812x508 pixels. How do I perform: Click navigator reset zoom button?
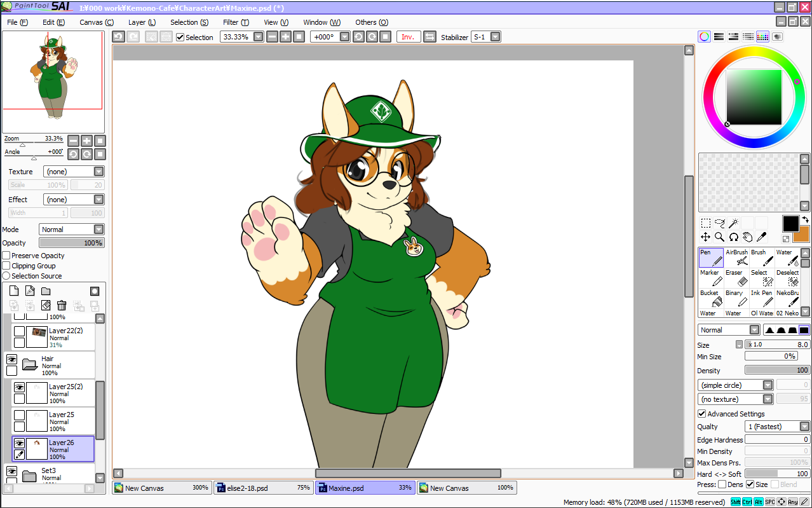tap(100, 141)
